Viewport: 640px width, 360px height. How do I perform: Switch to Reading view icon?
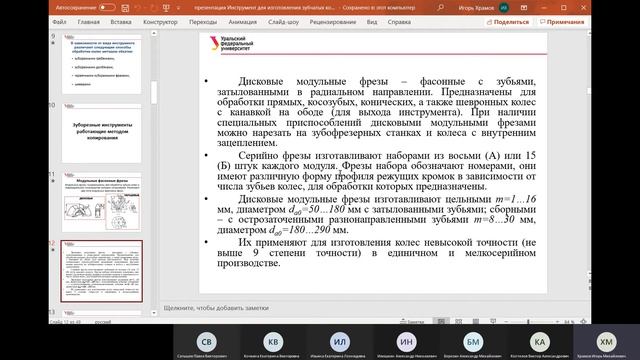click(x=476, y=322)
